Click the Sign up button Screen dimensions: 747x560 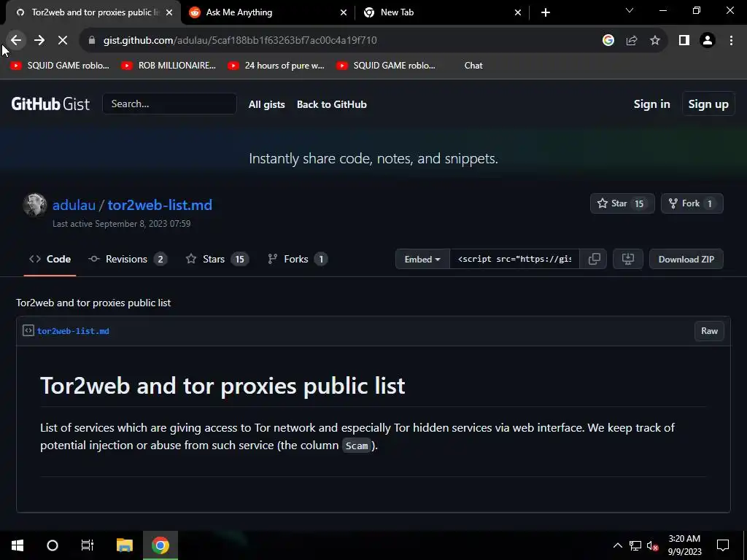[x=708, y=104]
